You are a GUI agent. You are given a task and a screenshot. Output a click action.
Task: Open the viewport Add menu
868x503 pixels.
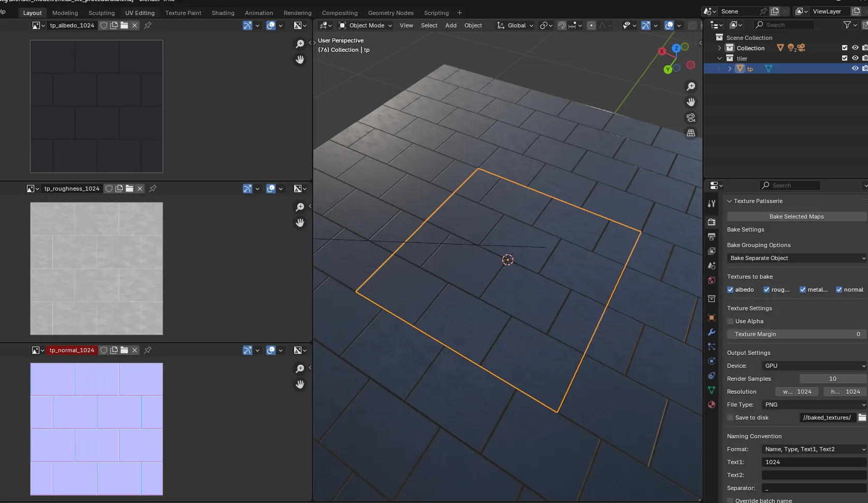451,25
